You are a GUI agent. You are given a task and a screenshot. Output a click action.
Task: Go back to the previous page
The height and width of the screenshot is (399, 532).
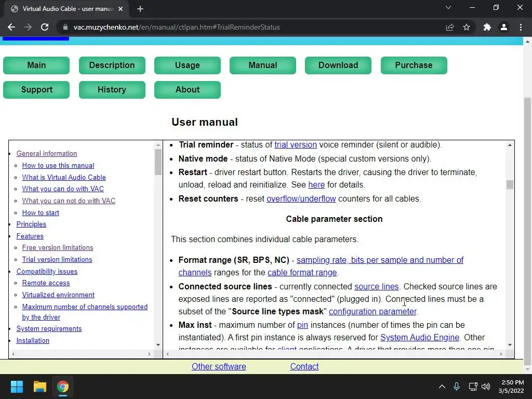pyautogui.click(x=11, y=27)
